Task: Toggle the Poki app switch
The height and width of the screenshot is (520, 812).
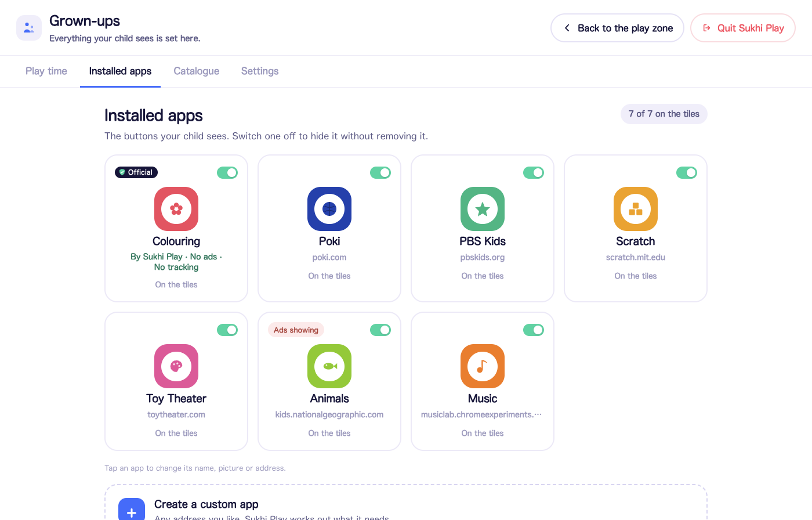Action: coord(380,172)
